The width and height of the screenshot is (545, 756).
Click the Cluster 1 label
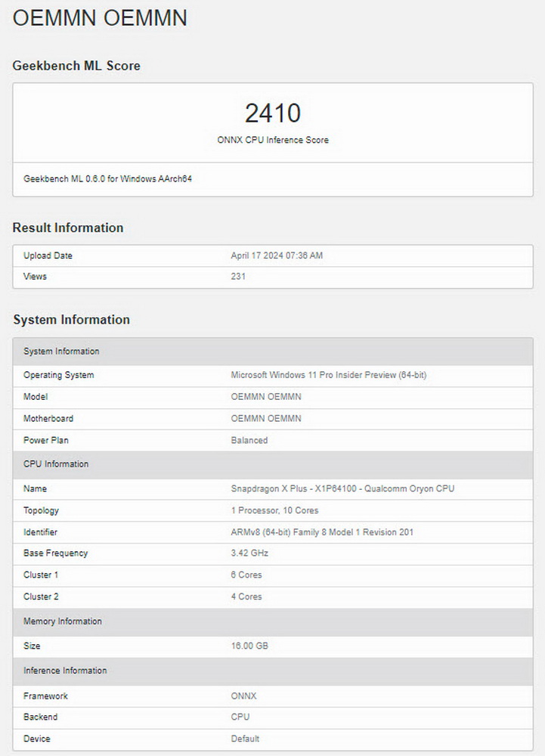pos(41,575)
